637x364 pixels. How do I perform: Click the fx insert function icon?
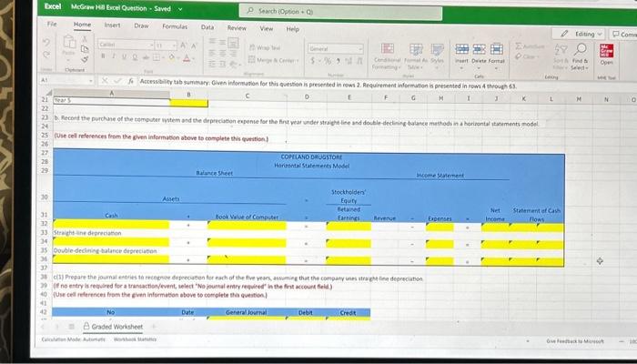(130, 81)
